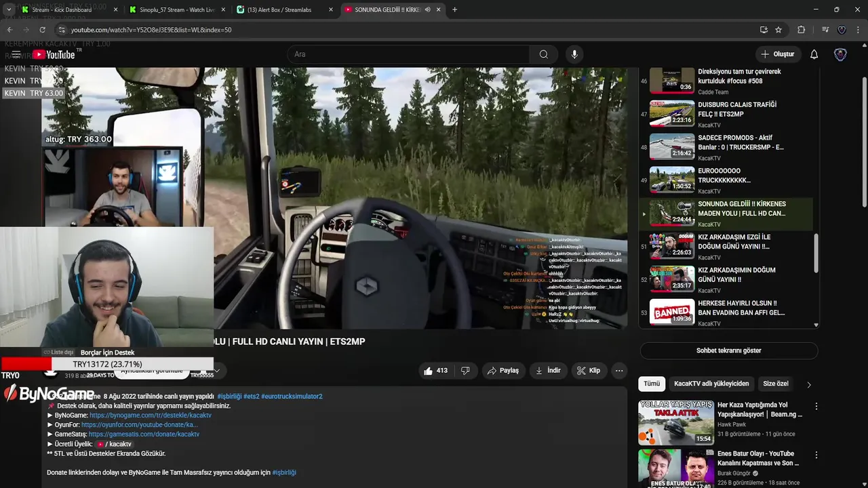
Task: Open the Chrome profile icon
Action: pos(842,30)
